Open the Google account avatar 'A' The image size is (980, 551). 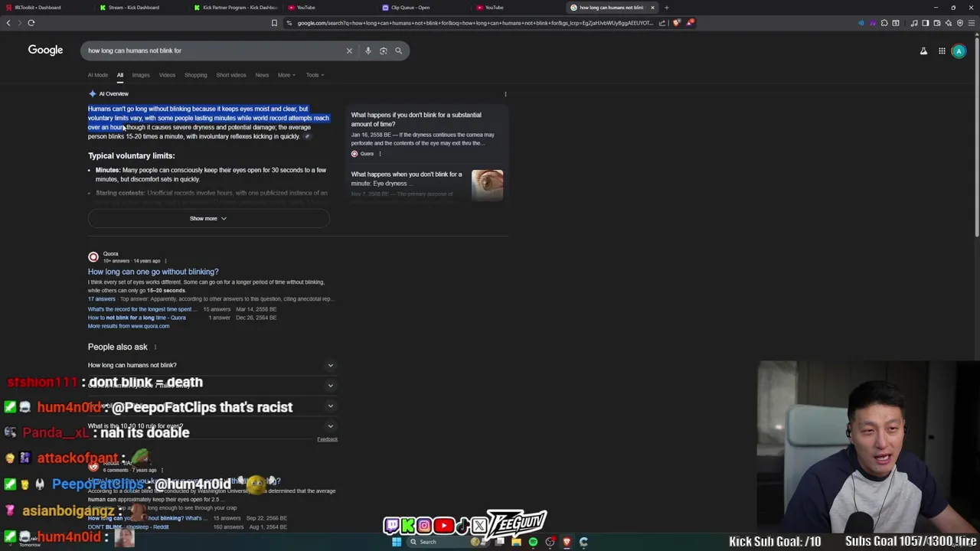[959, 51]
